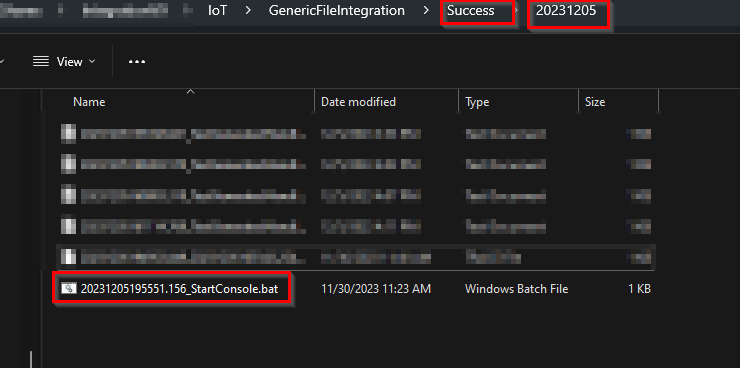The image size is (740, 368).
Task: Open the See more ellipsis menu
Action: (x=137, y=61)
